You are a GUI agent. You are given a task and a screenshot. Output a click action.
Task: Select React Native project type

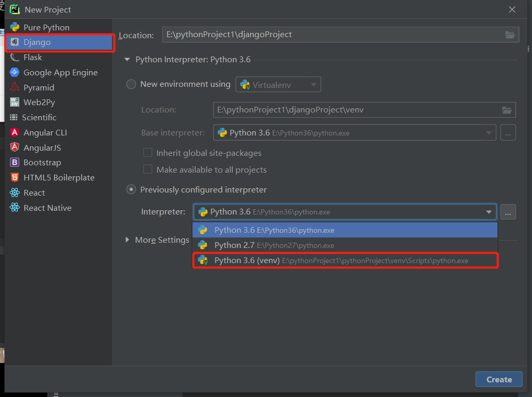tap(59, 208)
